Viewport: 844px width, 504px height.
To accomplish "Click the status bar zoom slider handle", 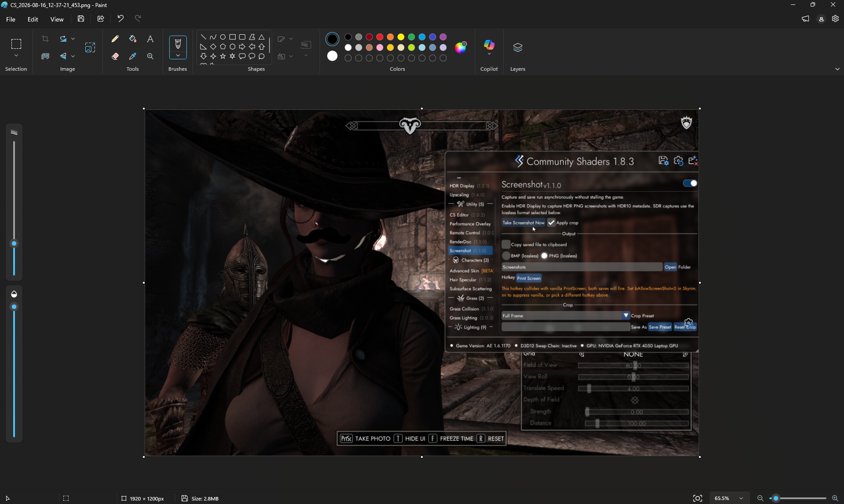I will click(x=776, y=498).
